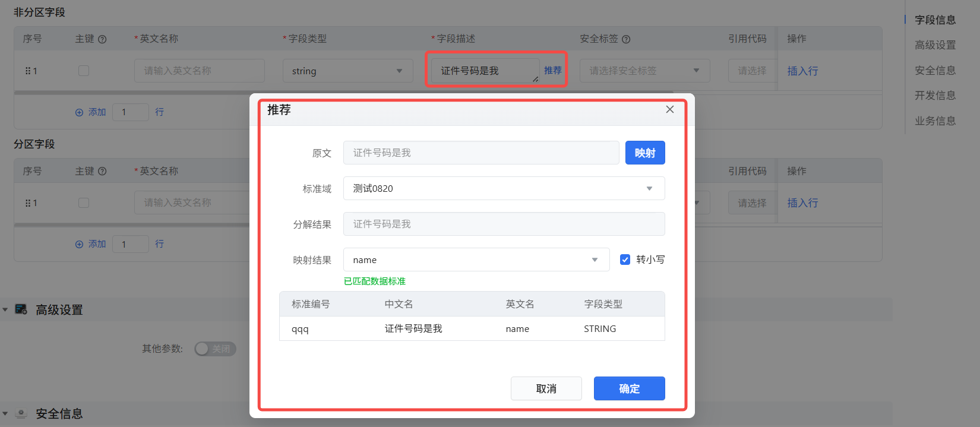
Task: Select the table cell qqq
Action: [300, 329]
